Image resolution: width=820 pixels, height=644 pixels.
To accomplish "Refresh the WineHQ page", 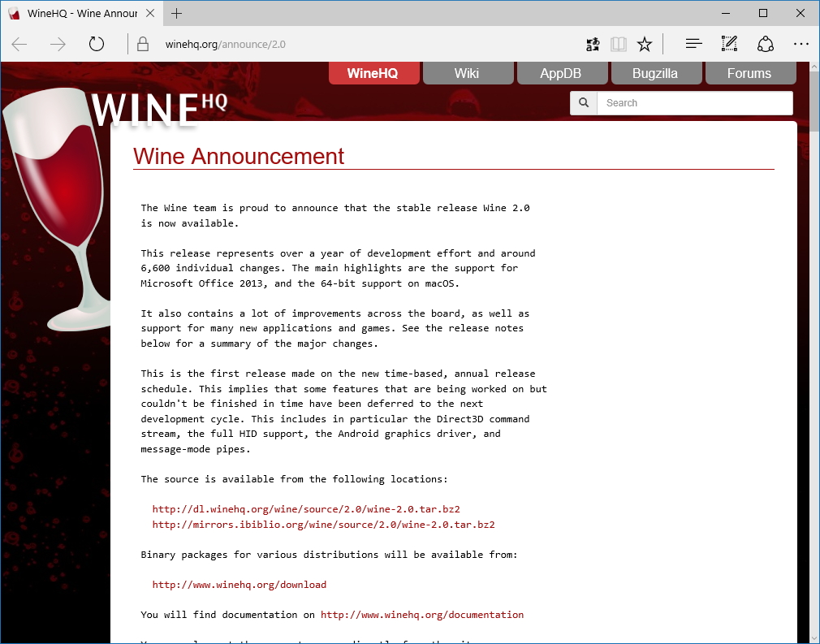I will click(x=96, y=44).
